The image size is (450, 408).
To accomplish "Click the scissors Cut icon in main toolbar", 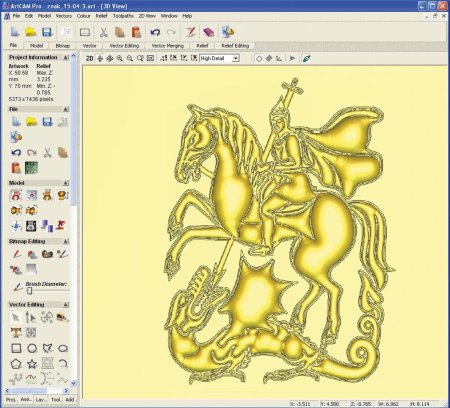I will 103,32.
